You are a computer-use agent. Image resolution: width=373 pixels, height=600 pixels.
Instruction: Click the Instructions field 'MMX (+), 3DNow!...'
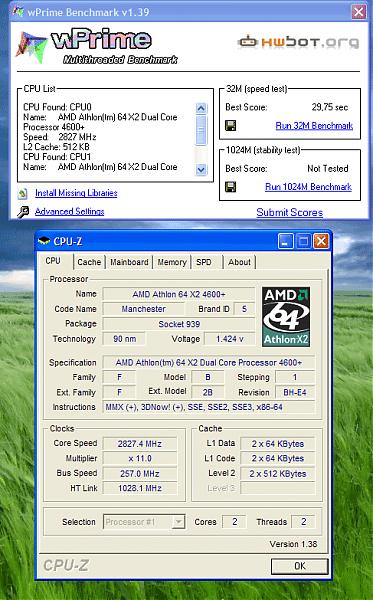(x=209, y=407)
